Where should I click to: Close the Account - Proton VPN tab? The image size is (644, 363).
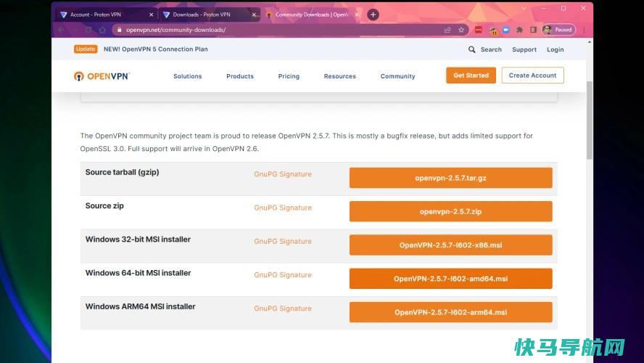151,15
